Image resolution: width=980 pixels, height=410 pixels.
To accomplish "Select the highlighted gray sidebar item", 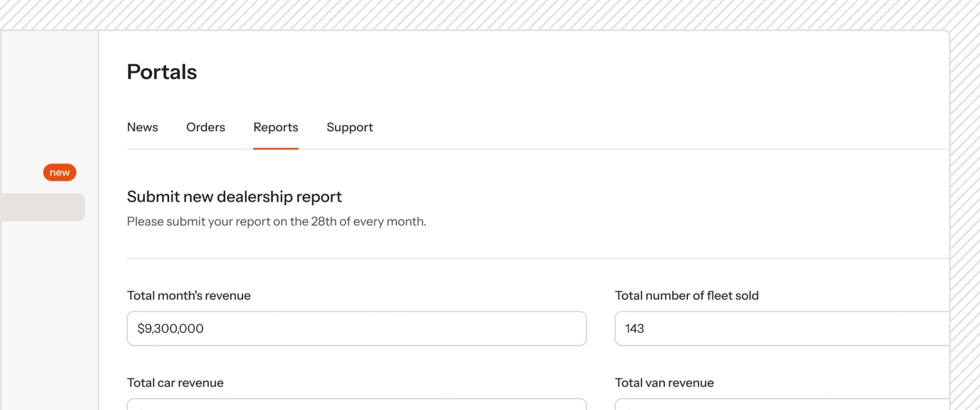I will click(x=43, y=207).
